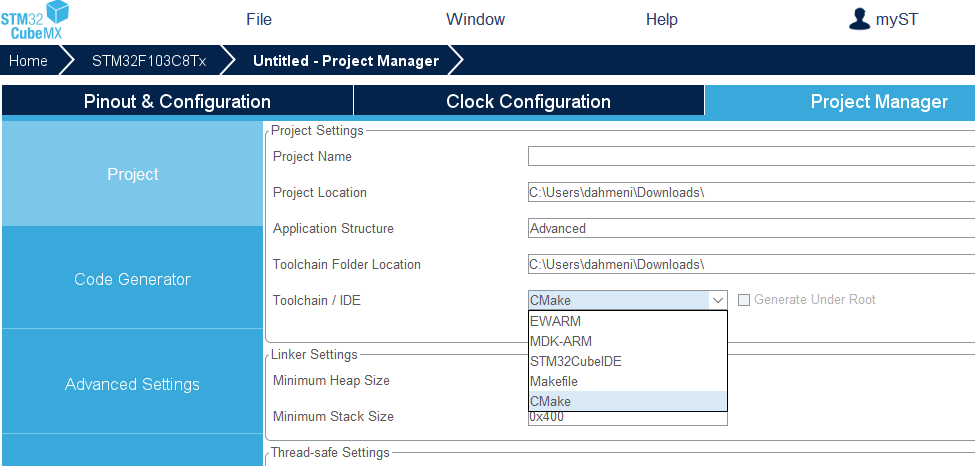Switch to Clock Configuration tab
Viewport: 975px width, 466px height.
coord(529,101)
